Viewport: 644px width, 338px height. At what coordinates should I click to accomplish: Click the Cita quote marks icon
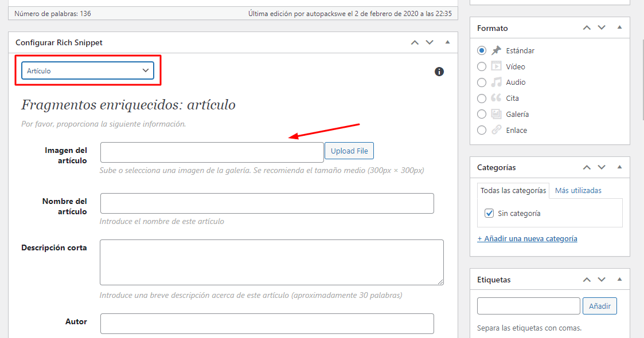[497, 97]
